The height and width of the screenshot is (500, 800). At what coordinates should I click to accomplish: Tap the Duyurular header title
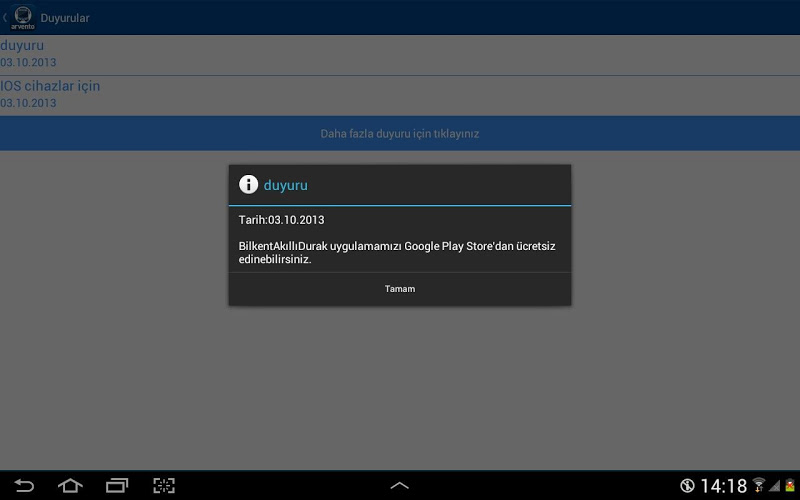click(65, 18)
